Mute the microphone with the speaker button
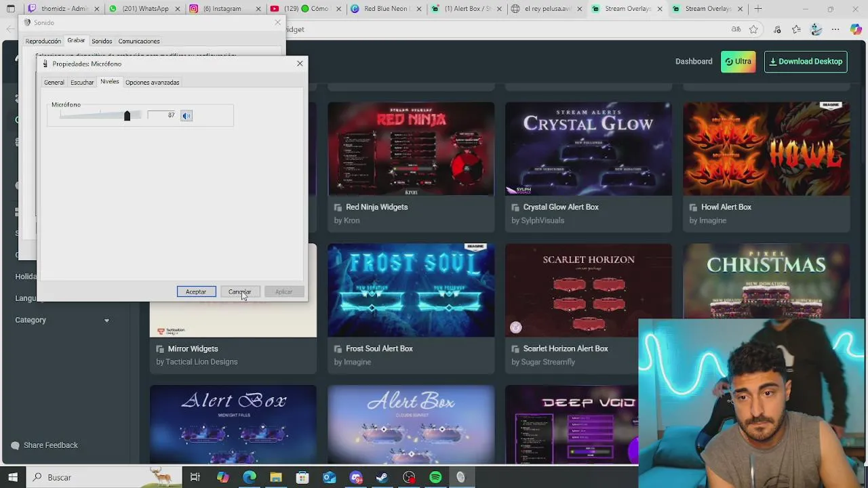Viewport: 868px width, 488px height. tap(186, 116)
